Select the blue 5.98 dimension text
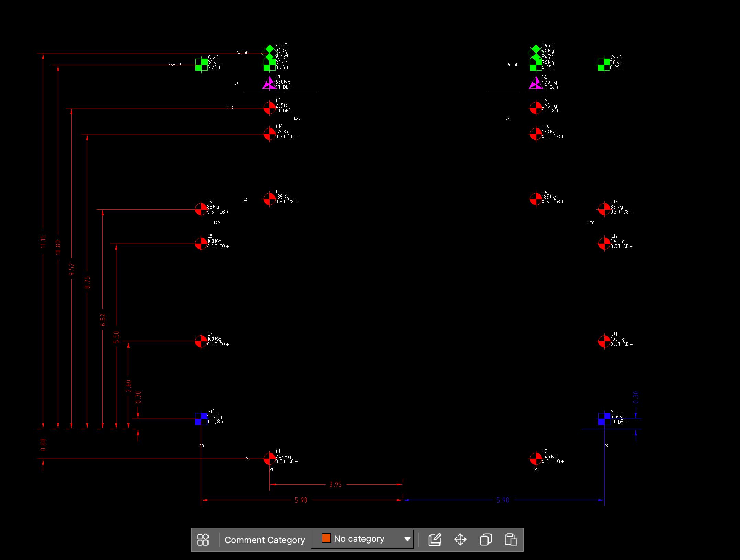 pyautogui.click(x=503, y=500)
